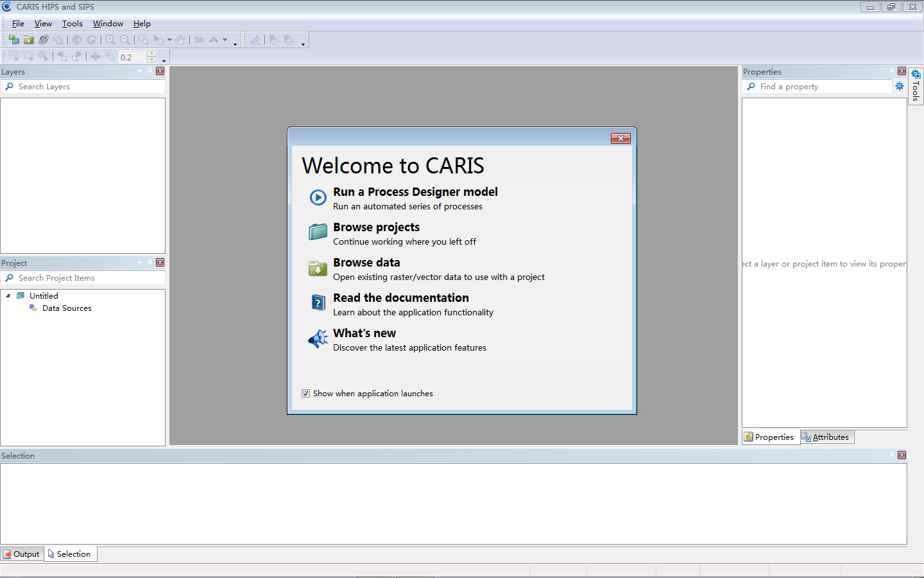Image resolution: width=924 pixels, height=578 pixels.
Task: Click the Properties panel settings gear icon
Action: [900, 86]
